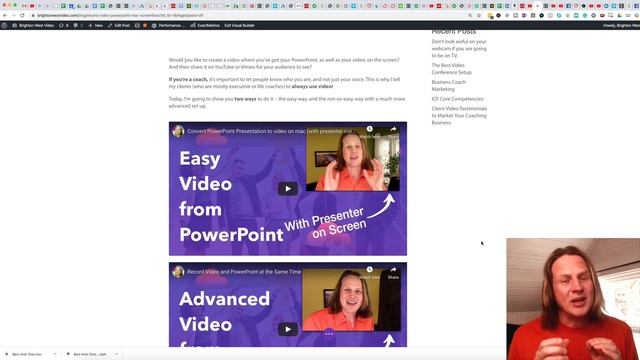
Task: Bookmark page with the star icon
Action: (x=479, y=16)
